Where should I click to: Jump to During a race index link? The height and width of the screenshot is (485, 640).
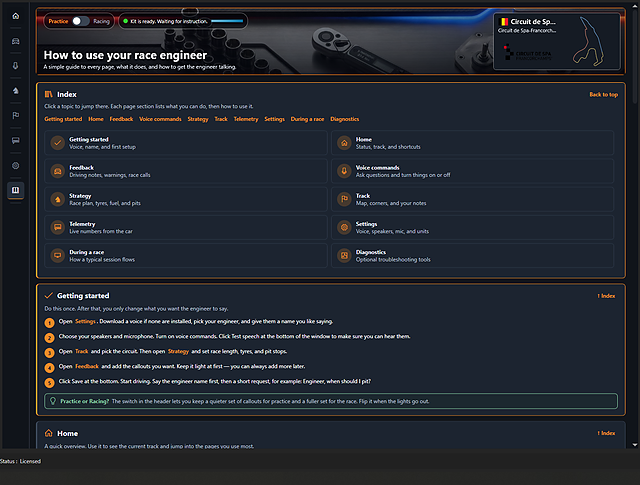tap(307, 119)
